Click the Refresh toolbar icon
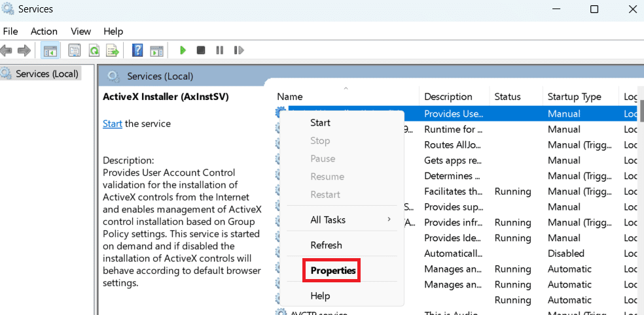Viewport: 644px width, 315px height. (x=94, y=50)
